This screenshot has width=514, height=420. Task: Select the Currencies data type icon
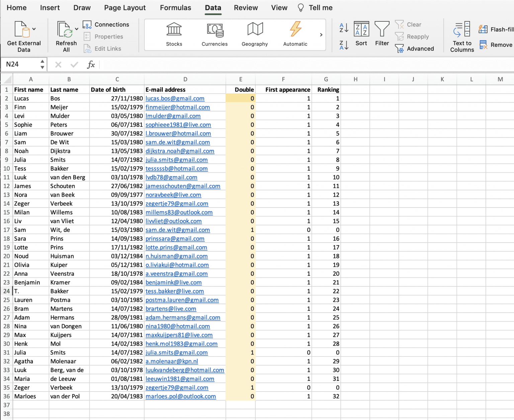215,30
